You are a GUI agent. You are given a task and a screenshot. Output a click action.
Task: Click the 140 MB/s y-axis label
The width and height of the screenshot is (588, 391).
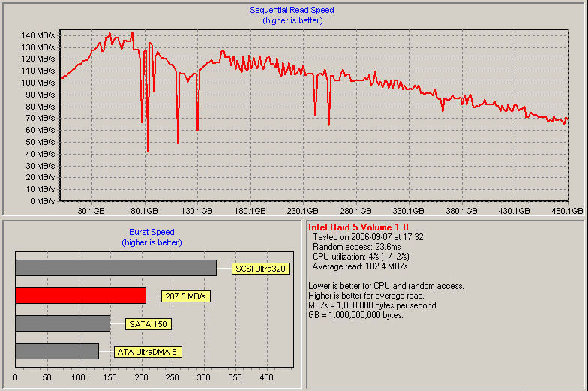(x=38, y=35)
